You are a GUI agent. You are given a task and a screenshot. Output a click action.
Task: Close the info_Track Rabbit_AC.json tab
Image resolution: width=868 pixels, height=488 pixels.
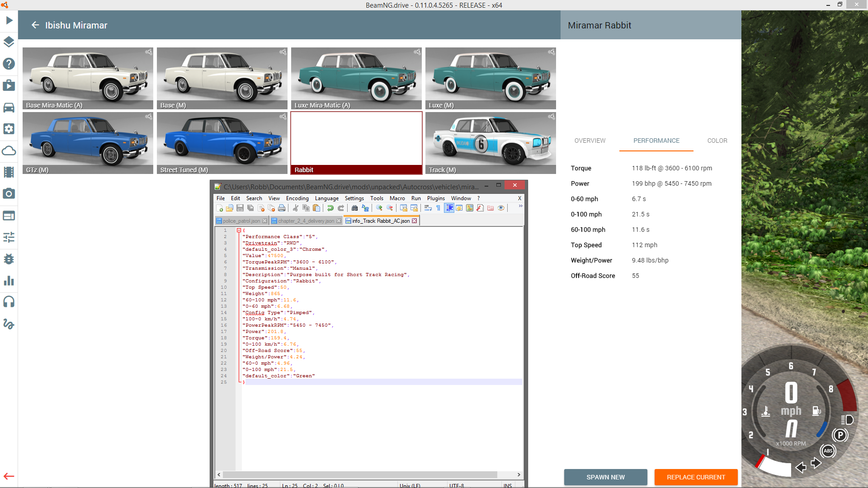pos(414,221)
